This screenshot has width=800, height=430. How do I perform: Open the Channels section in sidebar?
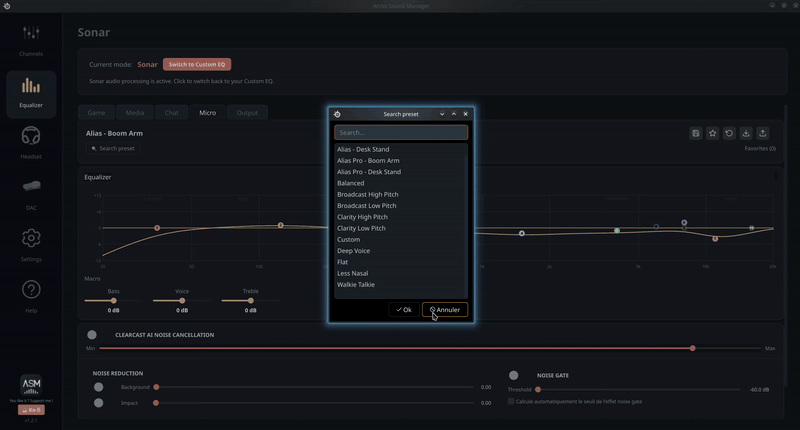31,41
